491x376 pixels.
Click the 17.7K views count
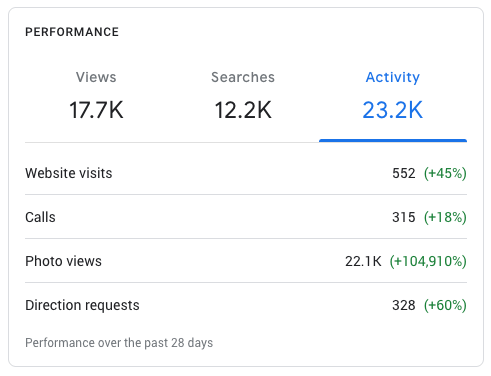click(96, 110)
